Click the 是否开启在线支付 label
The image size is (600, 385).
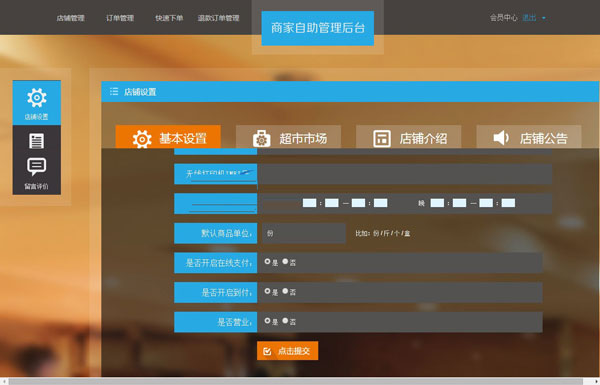point(215,263)
